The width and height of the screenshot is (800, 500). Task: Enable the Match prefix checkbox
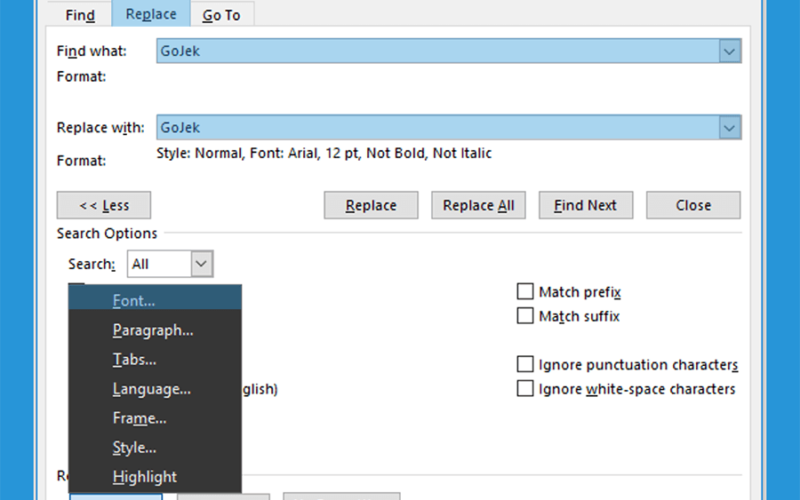tap(525, 291)
